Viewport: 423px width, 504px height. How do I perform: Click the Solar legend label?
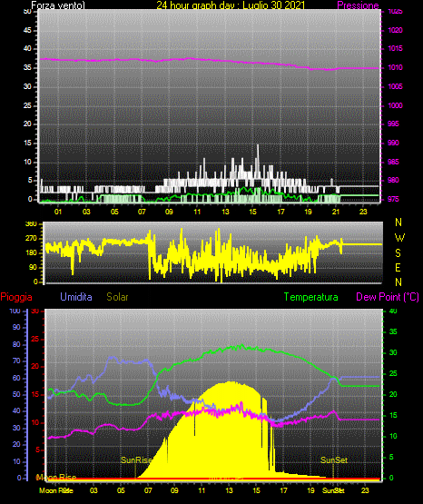117,297
